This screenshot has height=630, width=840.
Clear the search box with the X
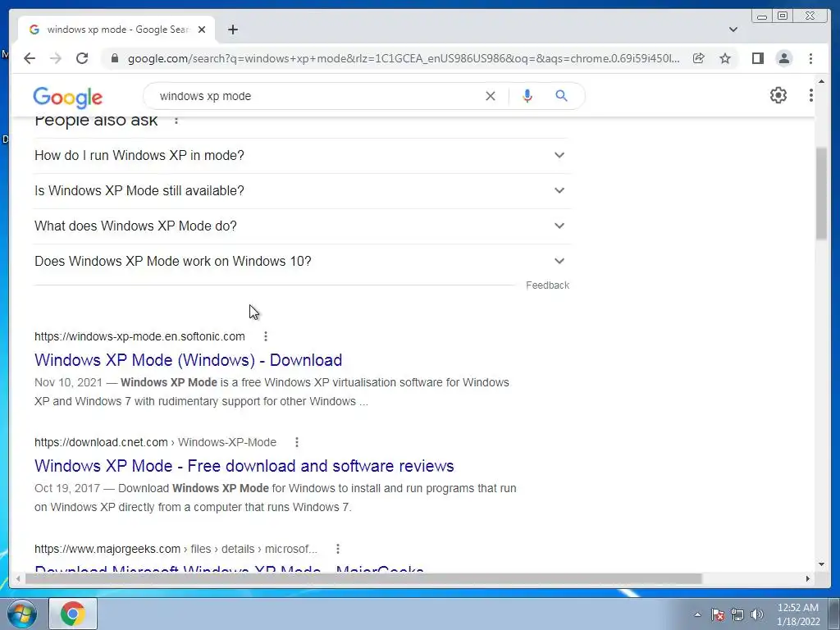491,96
